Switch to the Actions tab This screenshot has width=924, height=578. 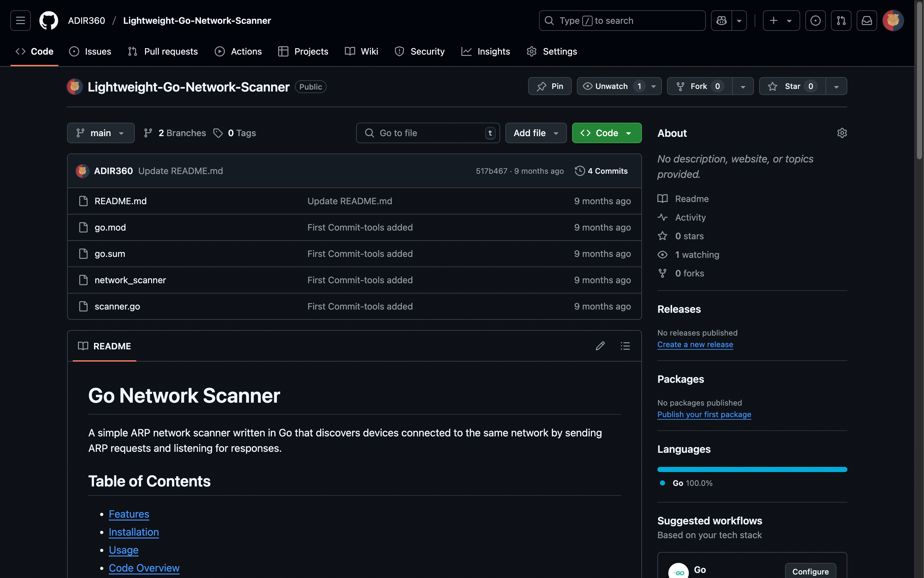pyautogui.click(x=238, y=51)
